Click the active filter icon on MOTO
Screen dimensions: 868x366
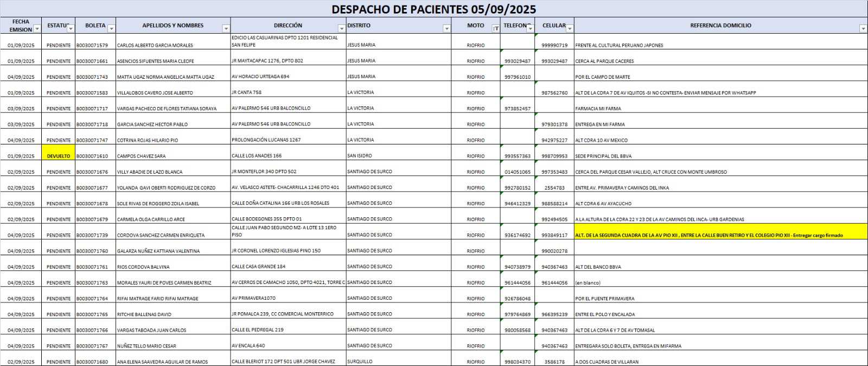point(495,29)
